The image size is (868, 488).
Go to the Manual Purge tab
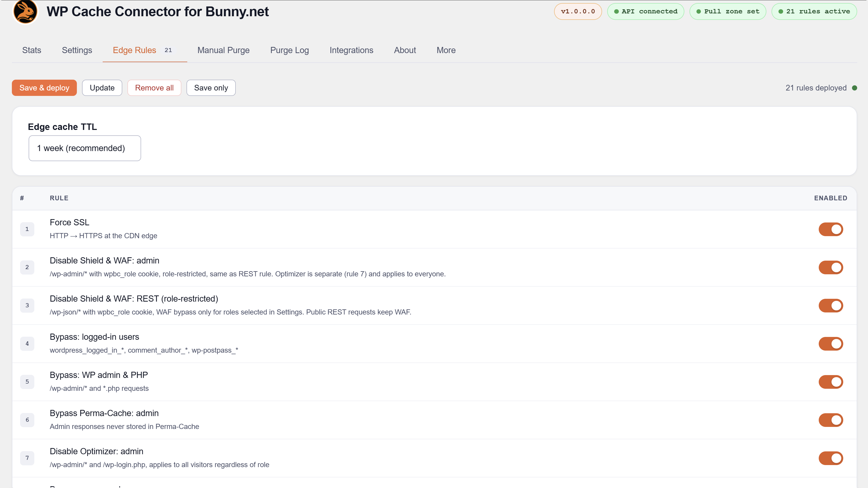tap(223, 50)
